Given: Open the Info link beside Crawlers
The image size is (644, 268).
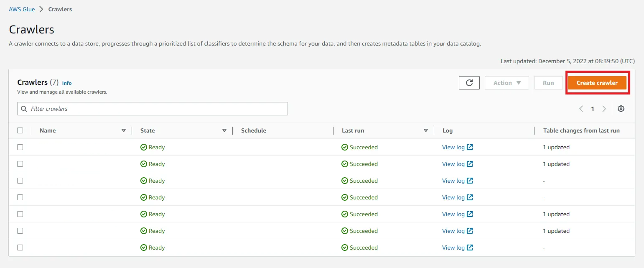Looking at the screenshot, I should click(x=67, y=83).
